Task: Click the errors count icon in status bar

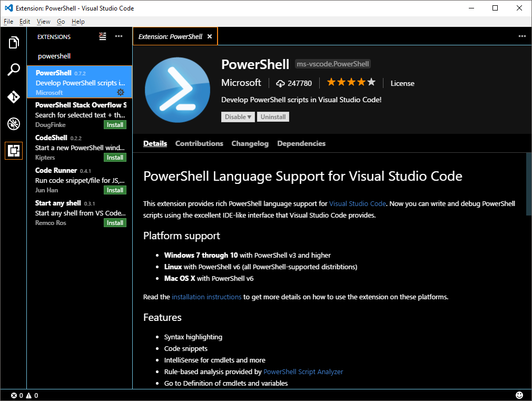Action: [14, 395]
